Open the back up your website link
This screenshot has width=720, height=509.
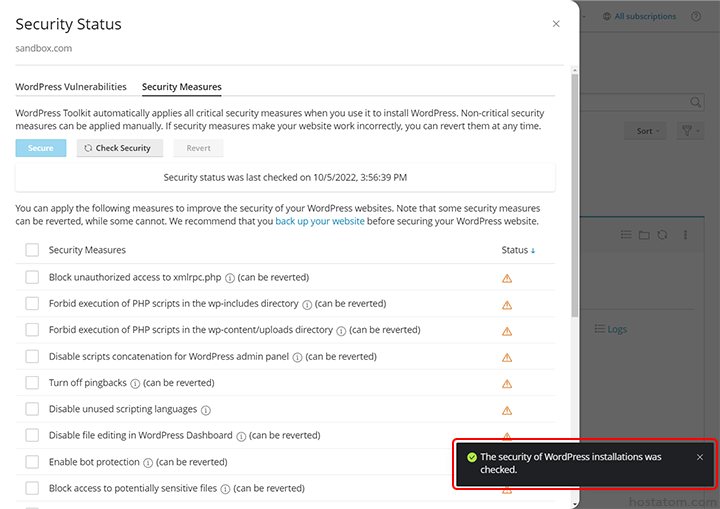(320, 221)
